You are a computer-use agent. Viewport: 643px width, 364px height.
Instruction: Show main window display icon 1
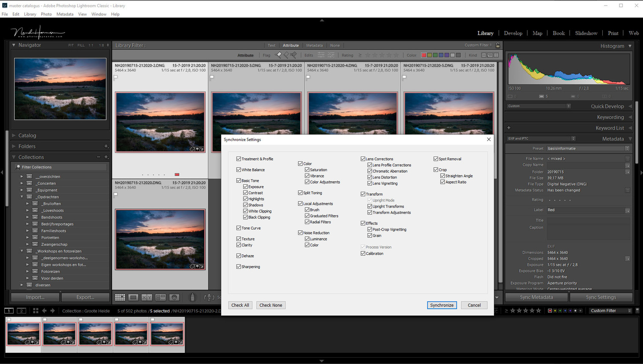(x=9, y=311)
